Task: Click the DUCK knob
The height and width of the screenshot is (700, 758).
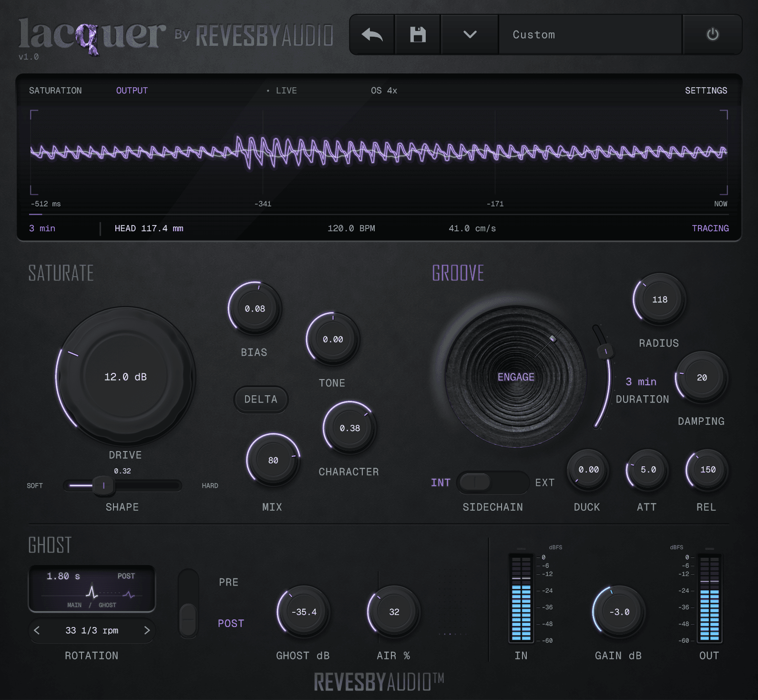Action: 588,470
